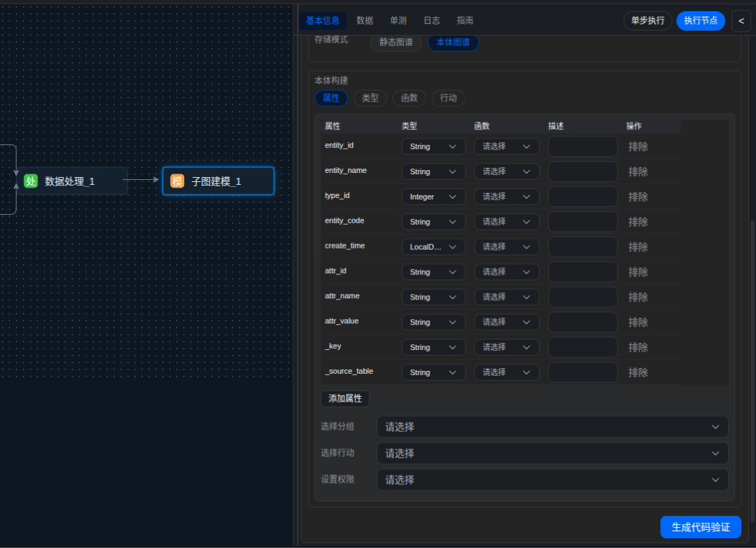This screenshot has width=756, height=548.
Task: Click the orange 子图建模_1 node icon
Action: pyautogui.click(x=177, y=181)
